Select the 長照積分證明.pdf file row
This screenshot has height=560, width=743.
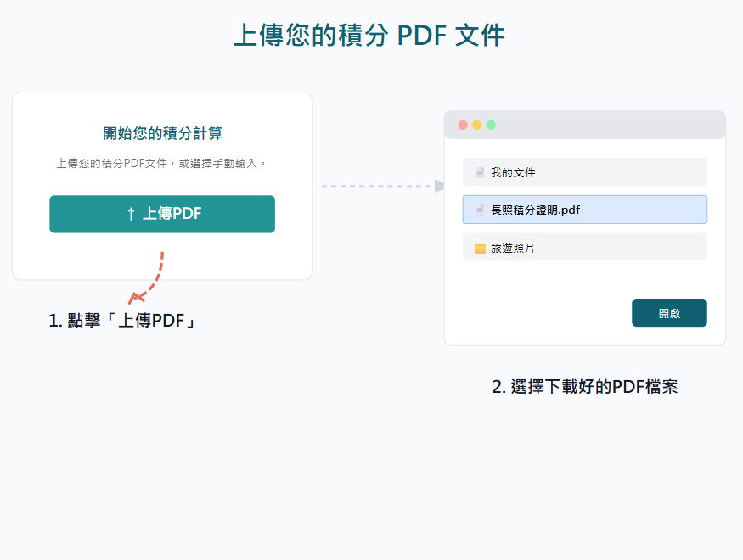point(584,210)
